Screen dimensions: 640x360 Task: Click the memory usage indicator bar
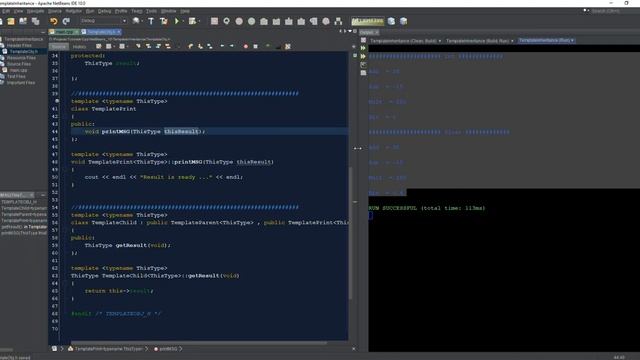point(368,21)
